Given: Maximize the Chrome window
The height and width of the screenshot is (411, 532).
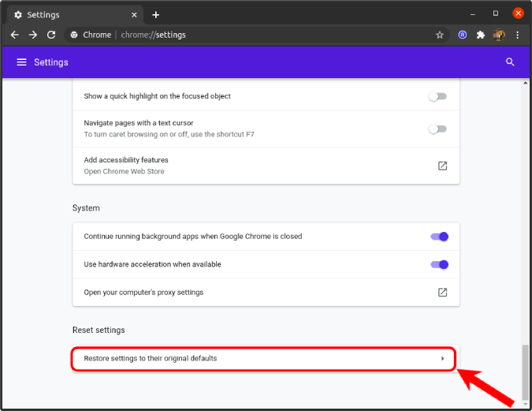Looking at the screenshot, I should tap(496, 13).
